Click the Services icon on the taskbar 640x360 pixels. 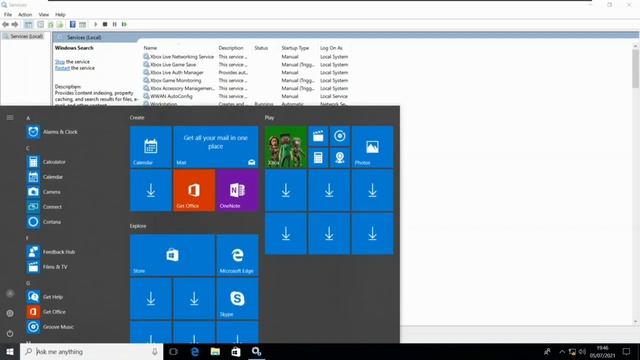pos(256,351)
